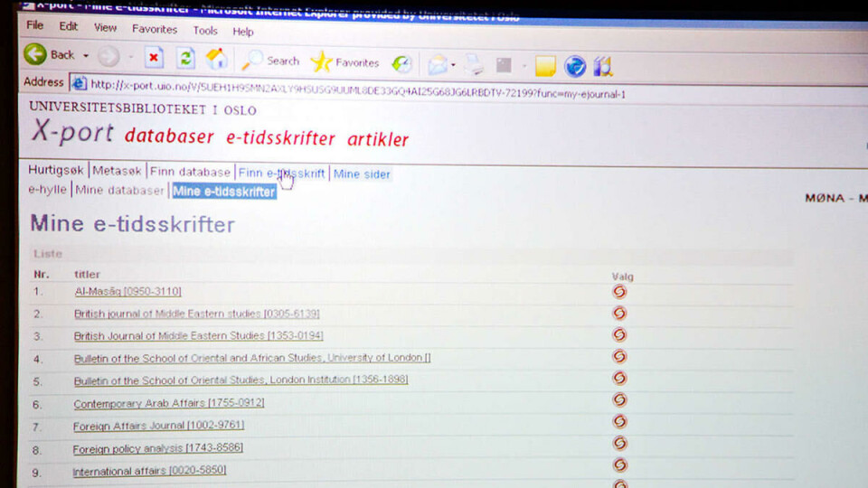
Task: Click Valg icon for row 2 British journal
Action: (x=619, y=314)
